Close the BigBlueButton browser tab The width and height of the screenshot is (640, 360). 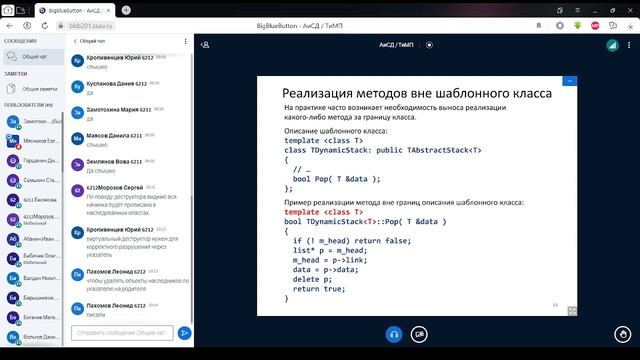(109, 11)
